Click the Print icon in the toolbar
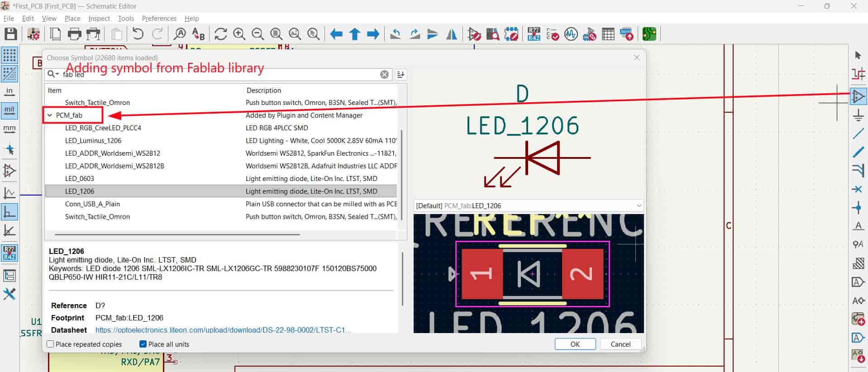Screen dimensions: 868x372 click(74, 34)
